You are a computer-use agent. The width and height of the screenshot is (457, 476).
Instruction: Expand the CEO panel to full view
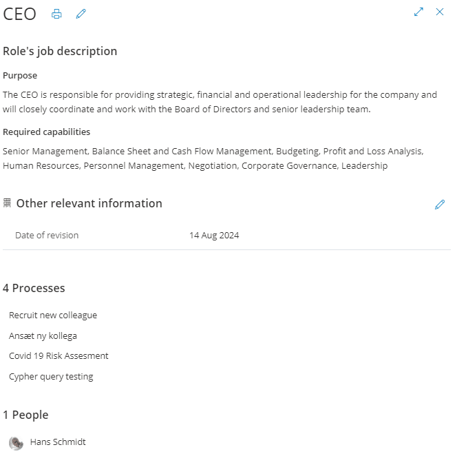tap(418, 12)
